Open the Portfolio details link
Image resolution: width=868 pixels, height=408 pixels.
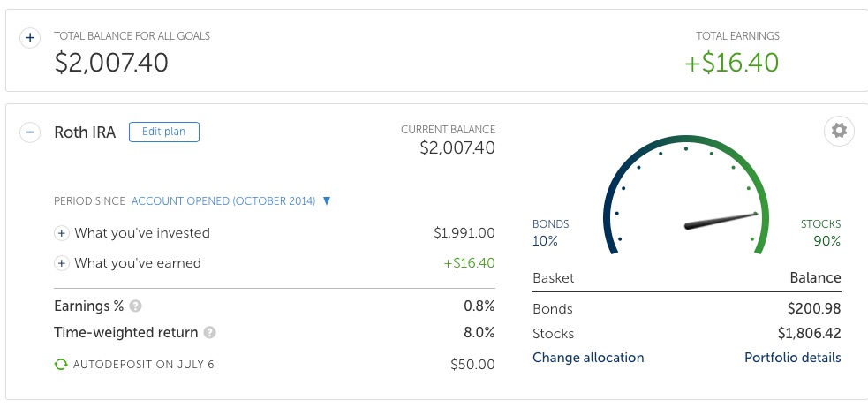792,358
